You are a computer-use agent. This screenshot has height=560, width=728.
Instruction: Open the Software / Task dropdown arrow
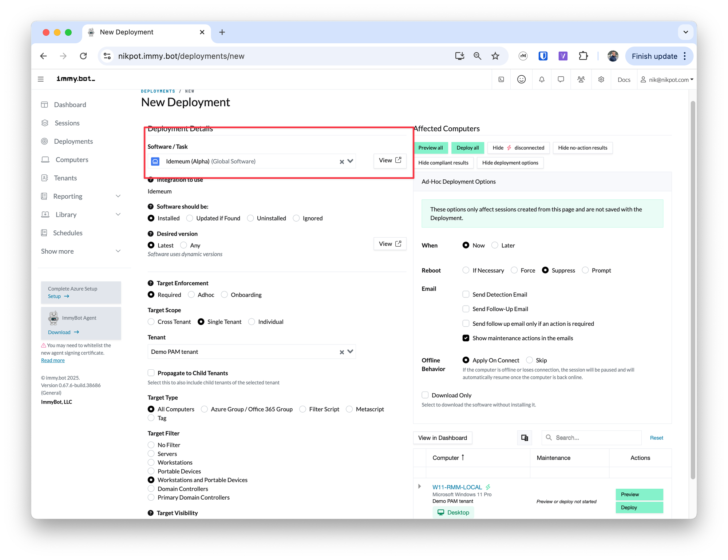tap(350, 161)
